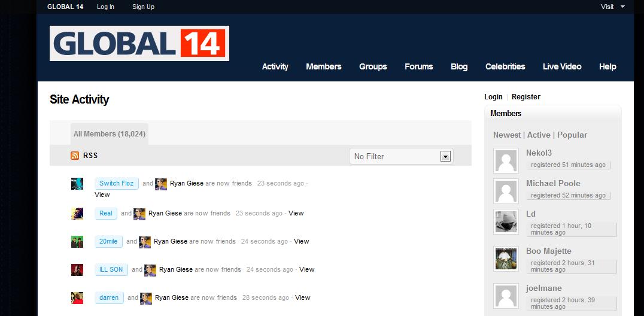Viewport: 644px width, 316px height.
Task: Click GLOBAL 14 text in top bar
Action: pos(65,7)
